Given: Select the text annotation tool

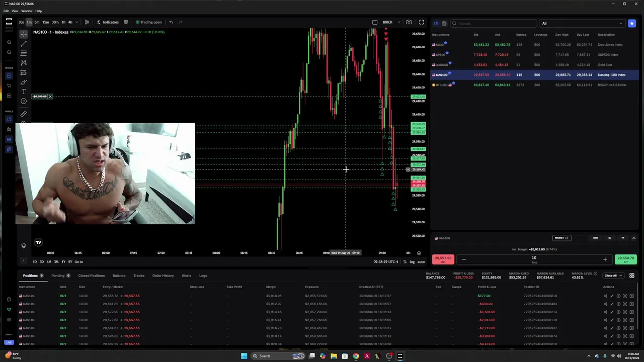Looking at the screenshot, I should [24, 92].
